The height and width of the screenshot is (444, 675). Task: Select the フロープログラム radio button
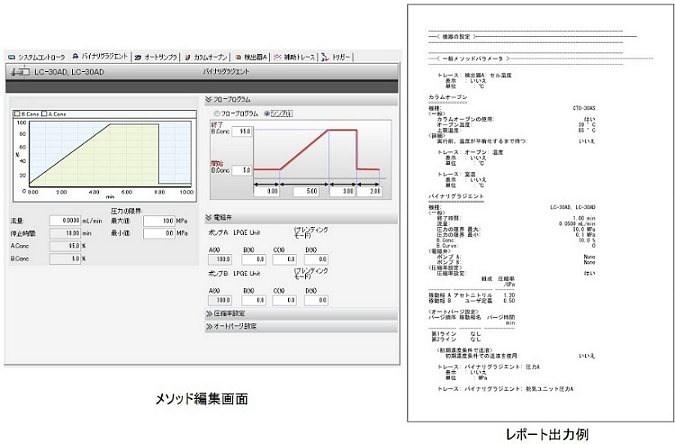click(x=217, y=114)
